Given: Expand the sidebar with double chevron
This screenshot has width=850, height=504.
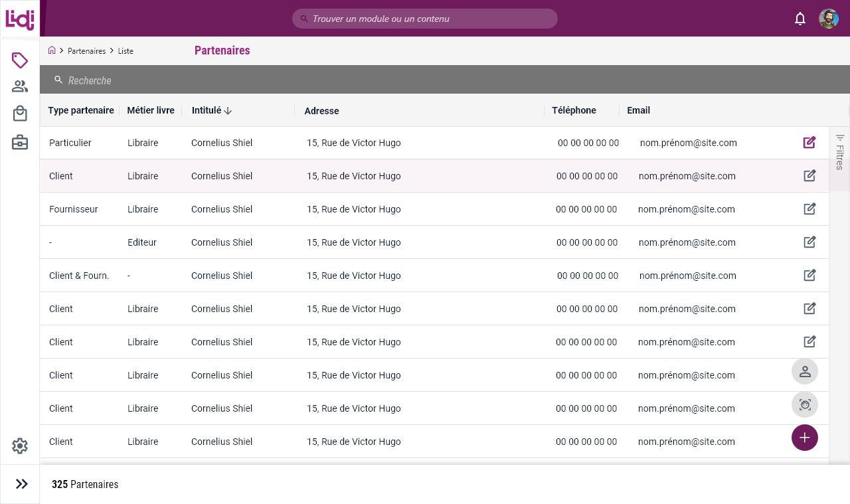Looking at the screenshot, I should pyautogui.click(x=21, y=484).
